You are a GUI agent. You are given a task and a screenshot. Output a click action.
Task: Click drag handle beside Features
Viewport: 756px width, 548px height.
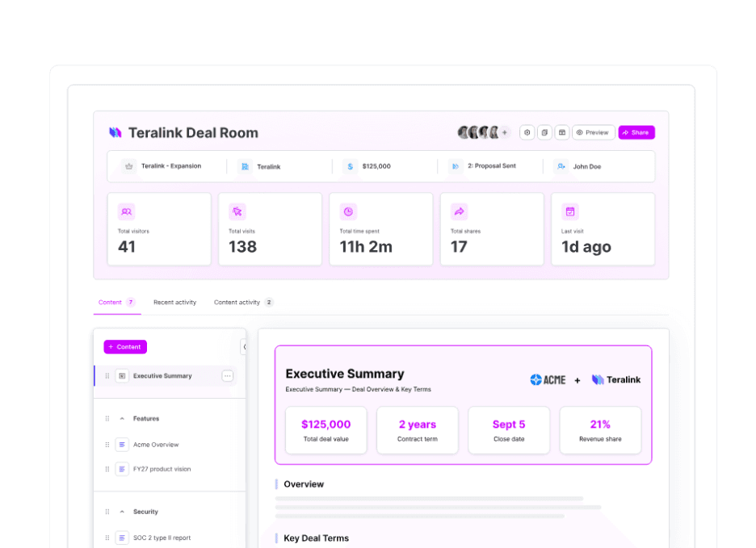tap(107, 419)
